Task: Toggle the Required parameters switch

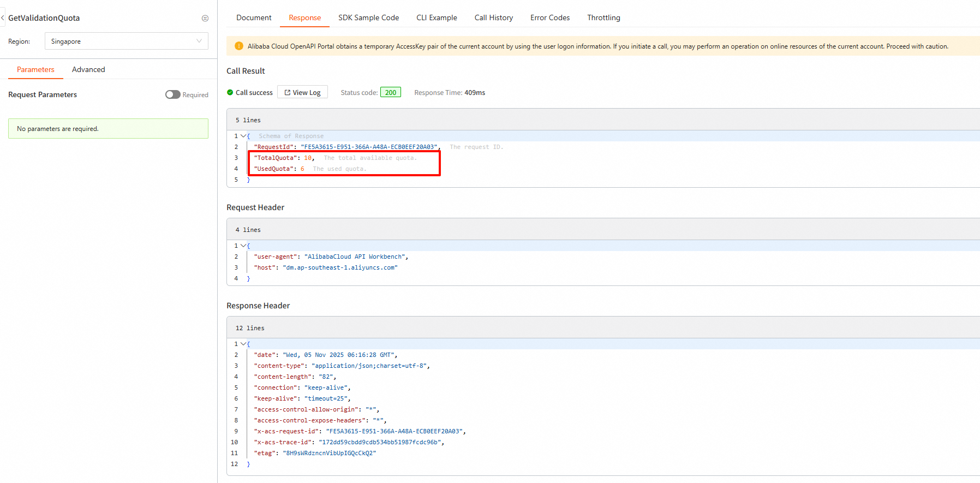Action: pyautogui.click(x=173, y=94)
